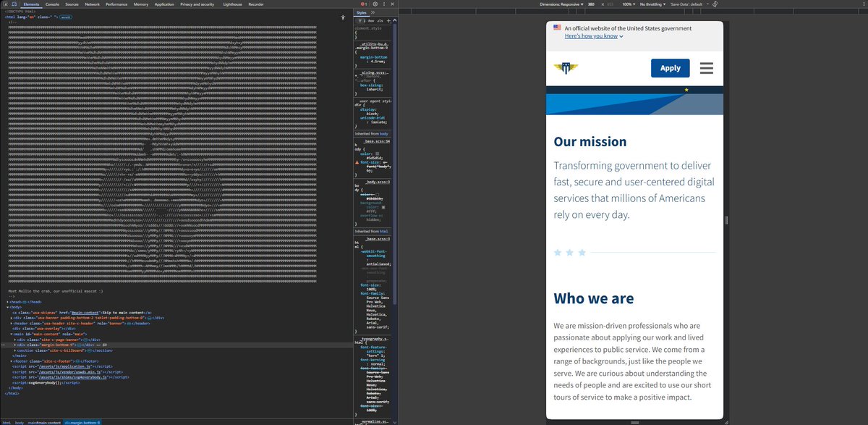Image resolution: width=868 pixels, height=425 pixels.
Task: Select body in the breadcrumb bar
Action: [x=20, y=421]
